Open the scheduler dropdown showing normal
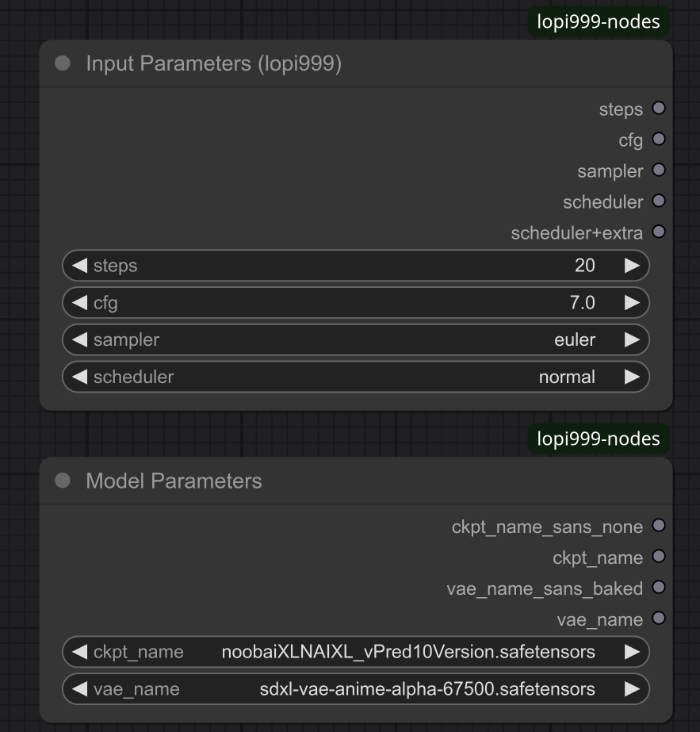Screen dimensions: 700x732 click(x=357, y=377)
